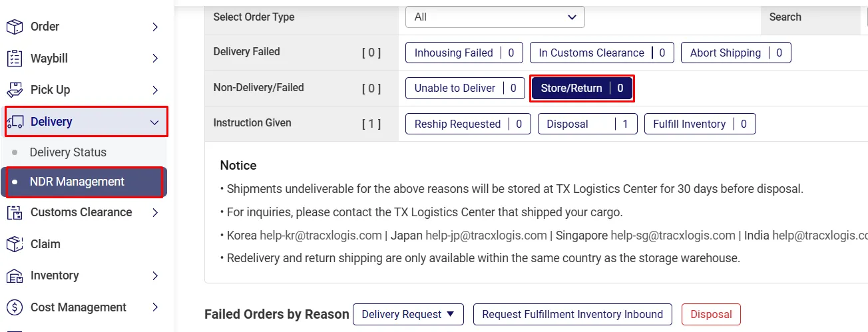Screen dimensions: 868x332
Task: Select the In Customs Clearance filter
Action: (x=602, y=53)
